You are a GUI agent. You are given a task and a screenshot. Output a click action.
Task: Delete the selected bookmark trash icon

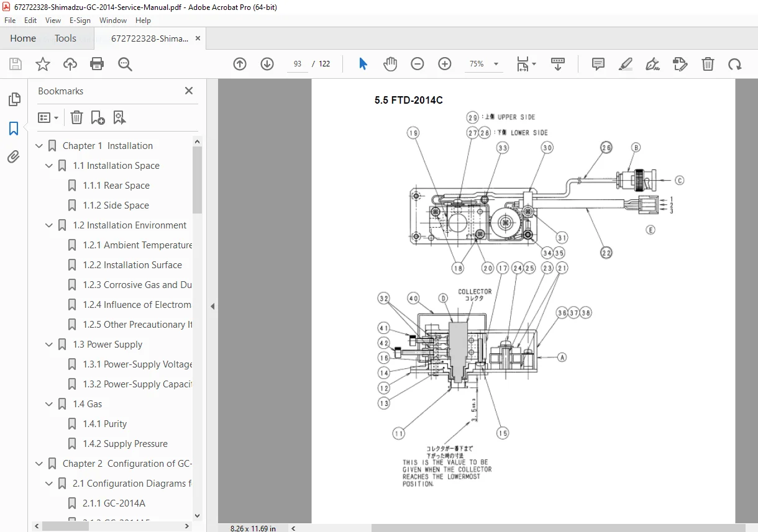pos(76,117)
